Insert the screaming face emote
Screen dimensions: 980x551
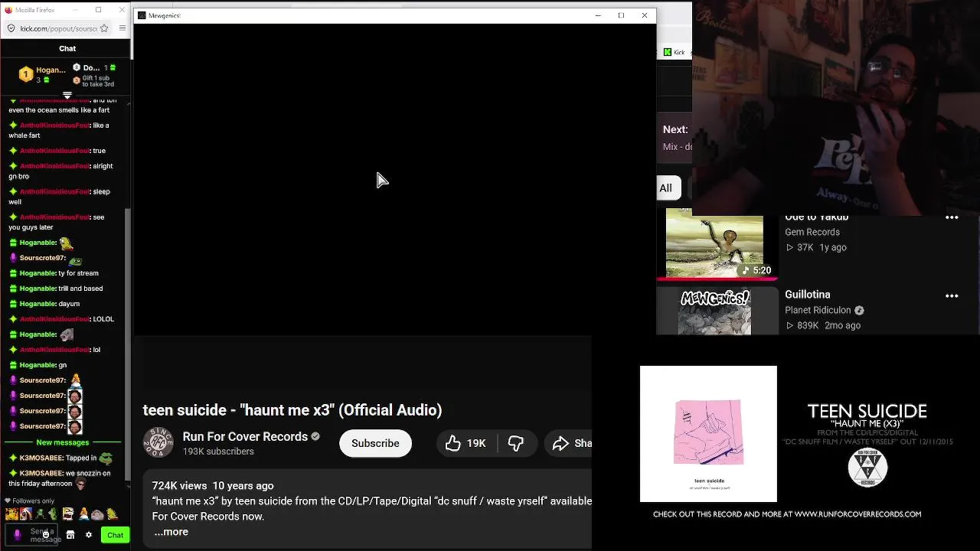(x=68, y=514)
